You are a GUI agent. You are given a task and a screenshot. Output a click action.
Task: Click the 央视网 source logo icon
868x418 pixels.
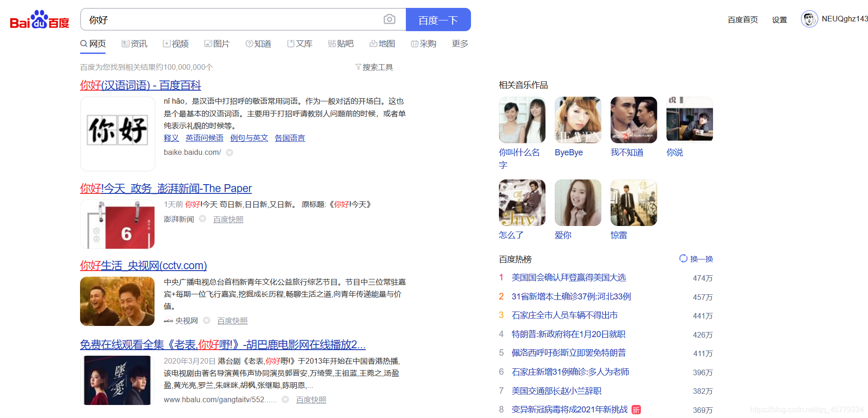168,321
